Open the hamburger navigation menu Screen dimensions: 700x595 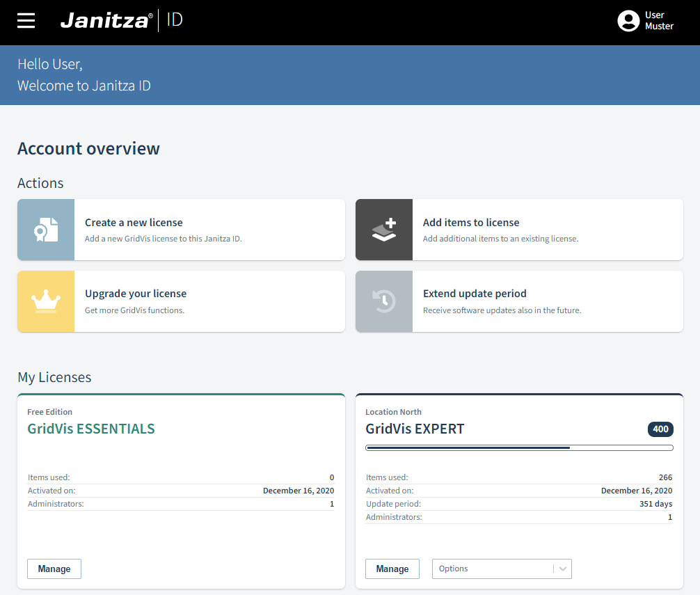pos(26,21)
